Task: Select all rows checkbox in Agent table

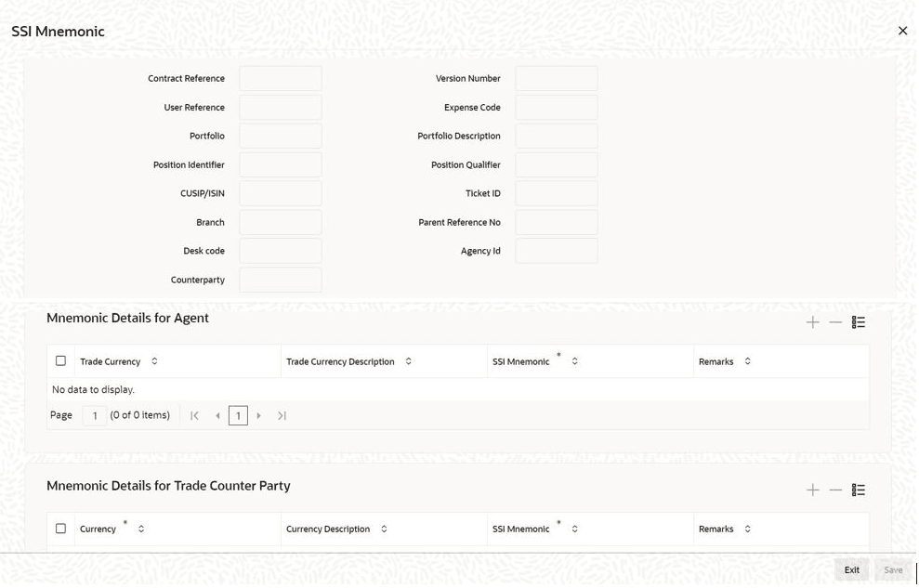Action: click(x=60, y=360)
